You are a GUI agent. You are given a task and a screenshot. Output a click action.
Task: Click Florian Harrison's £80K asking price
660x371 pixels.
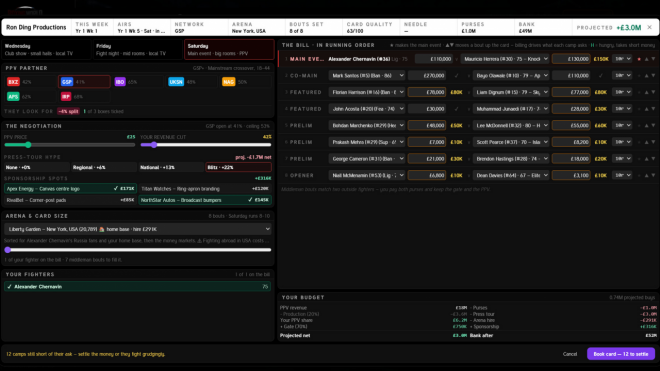(x=456, y=92)
